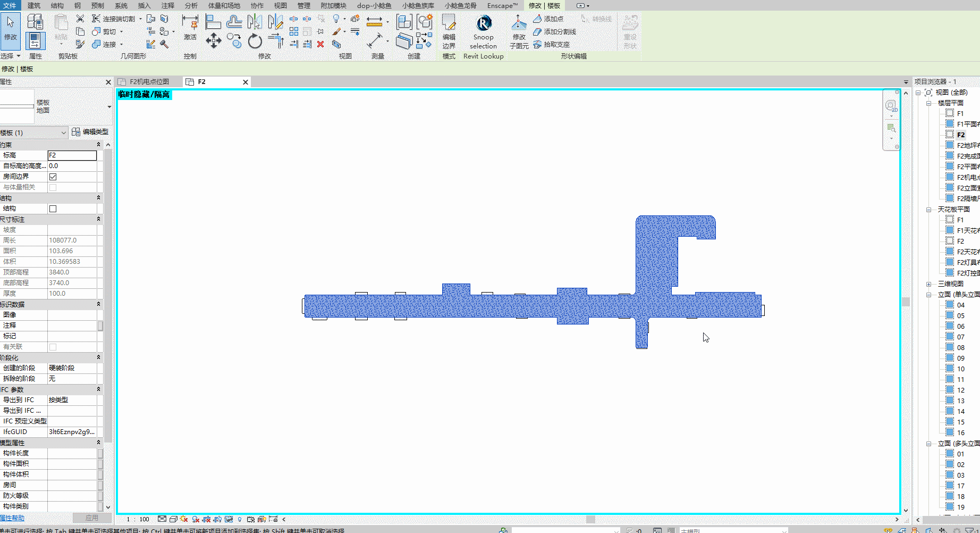Open the floor type selector dropdown
980x533 pixels.
(x=109, y=107)
